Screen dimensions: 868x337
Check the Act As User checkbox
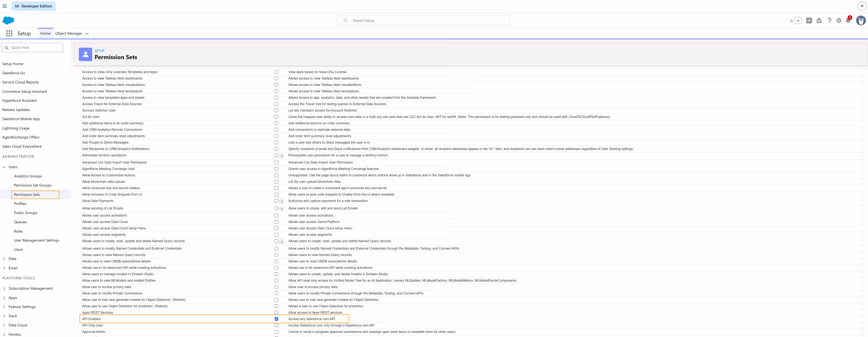point(276,117)
